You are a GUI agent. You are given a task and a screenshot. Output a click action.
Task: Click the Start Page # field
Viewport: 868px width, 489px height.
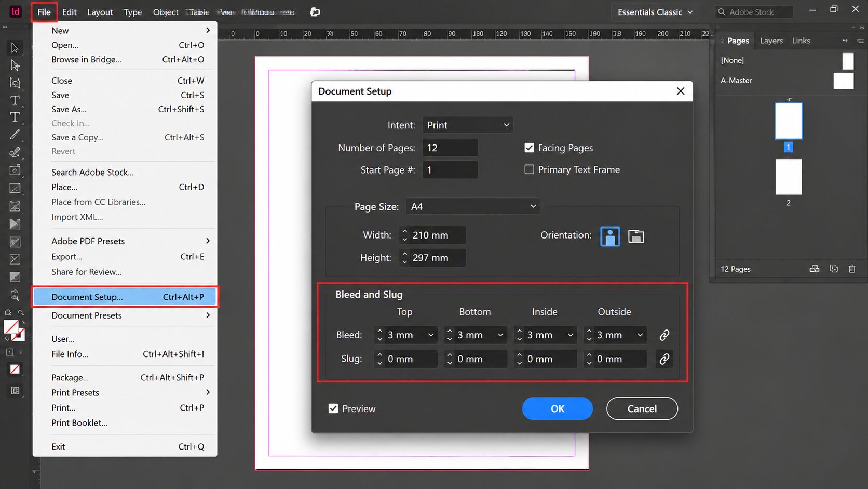(450, 170)
